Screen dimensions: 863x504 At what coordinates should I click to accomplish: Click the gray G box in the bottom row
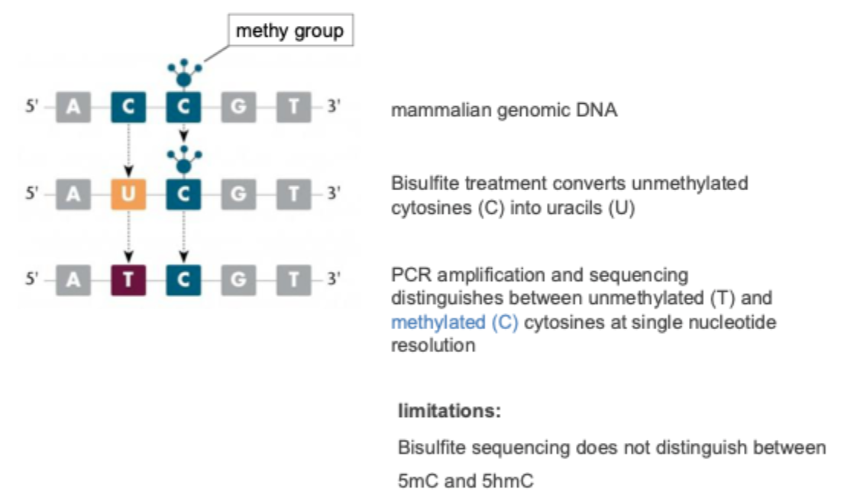coord(239,279)
